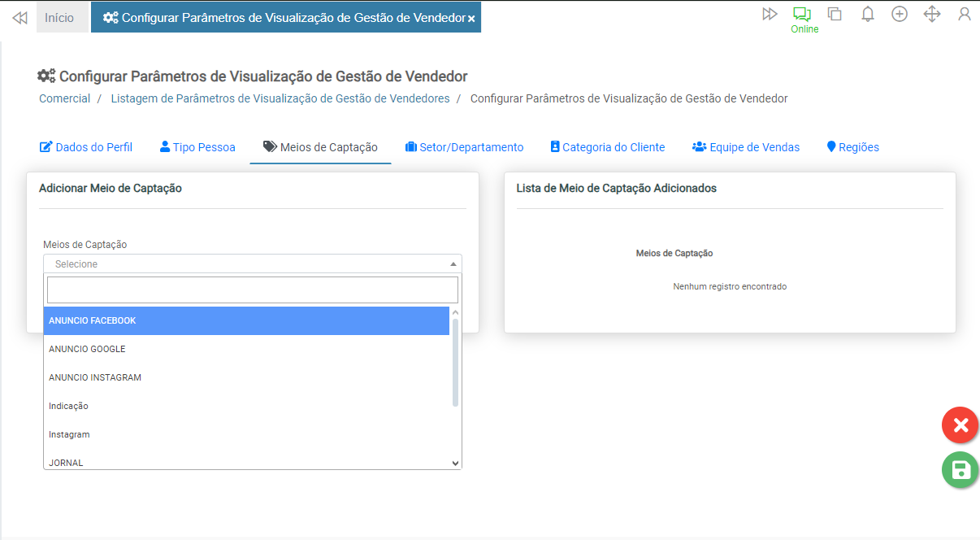Click the green save floppy-disk button
Image resolution: width=980 pixels, height=540 pixels.
click(960, 470)
